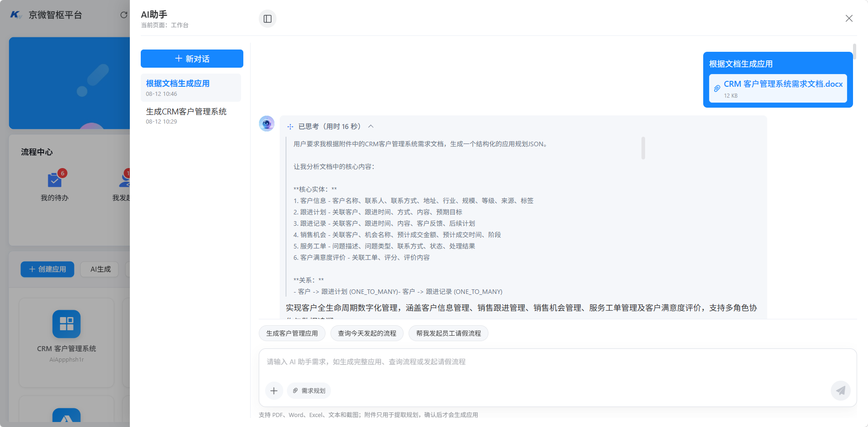Click the thinking block scrollbar
This screenshot has width=868, height=427.
point(643,148)
